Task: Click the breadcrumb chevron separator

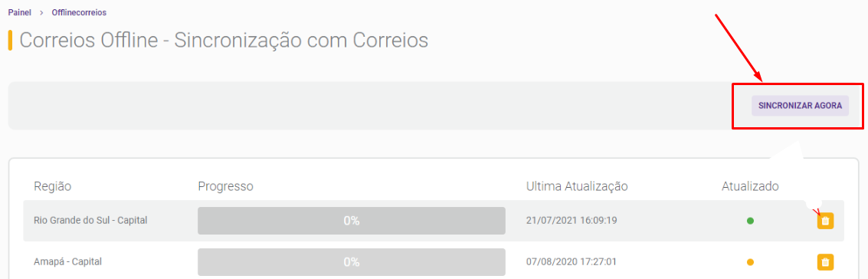Action: [x=41, y=11]
